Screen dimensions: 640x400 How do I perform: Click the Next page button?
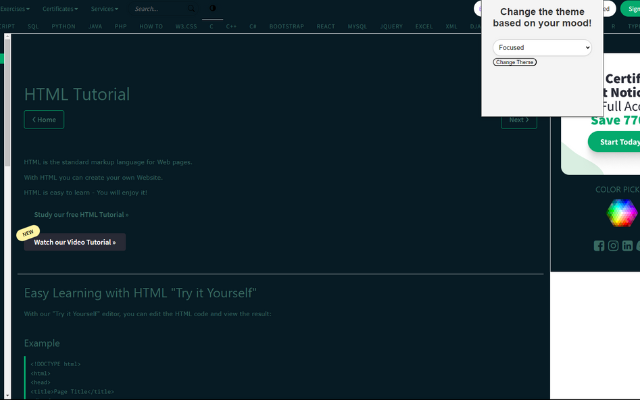tap(519, 120)
